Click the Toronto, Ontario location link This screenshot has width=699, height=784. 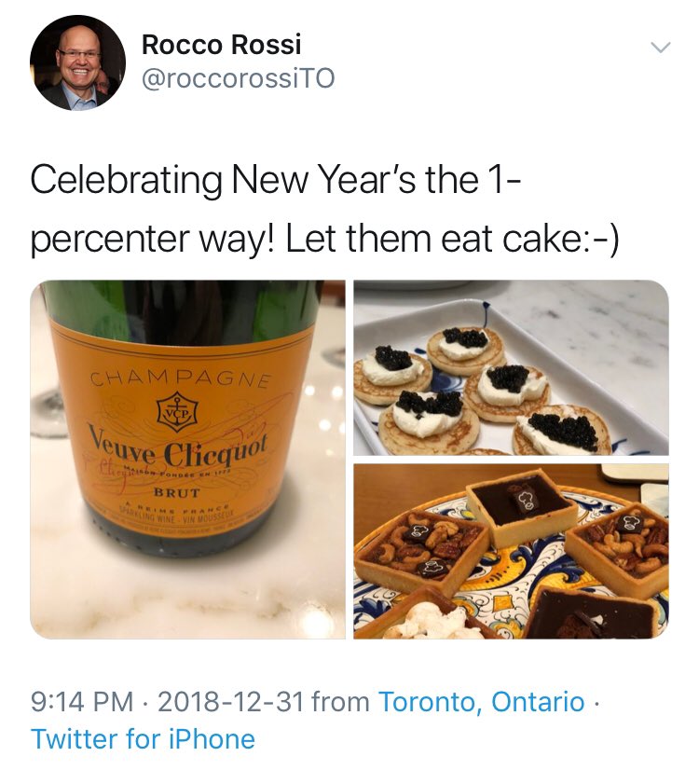click(x=482, y=701)
